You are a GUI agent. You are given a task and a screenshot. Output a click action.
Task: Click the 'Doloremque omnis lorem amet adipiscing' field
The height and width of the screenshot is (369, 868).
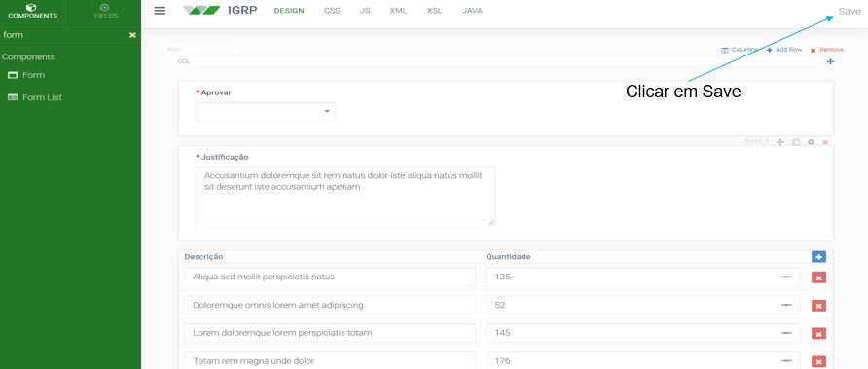click(x=330, y=305)
